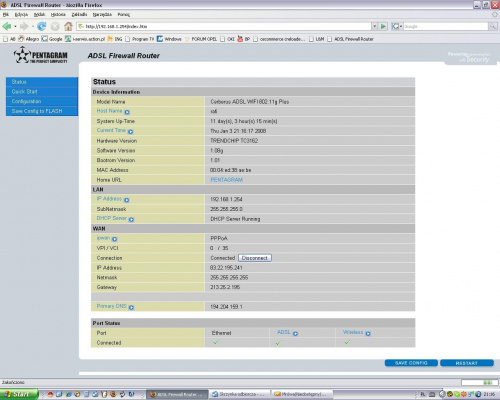Open the search engine selector dropdown
The width and height of the screenshot is (500, 400).
(397, 26)
